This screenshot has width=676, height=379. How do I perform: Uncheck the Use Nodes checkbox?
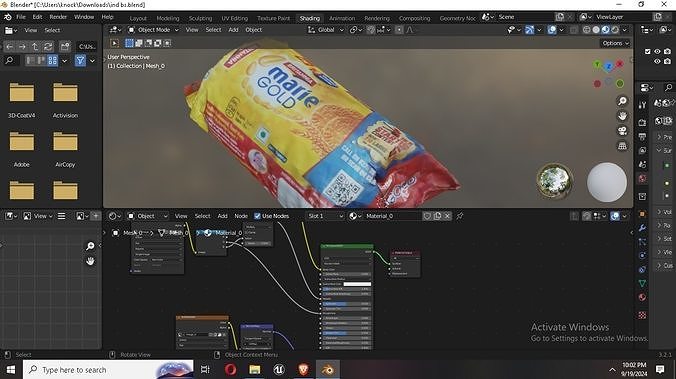(257, 216)
